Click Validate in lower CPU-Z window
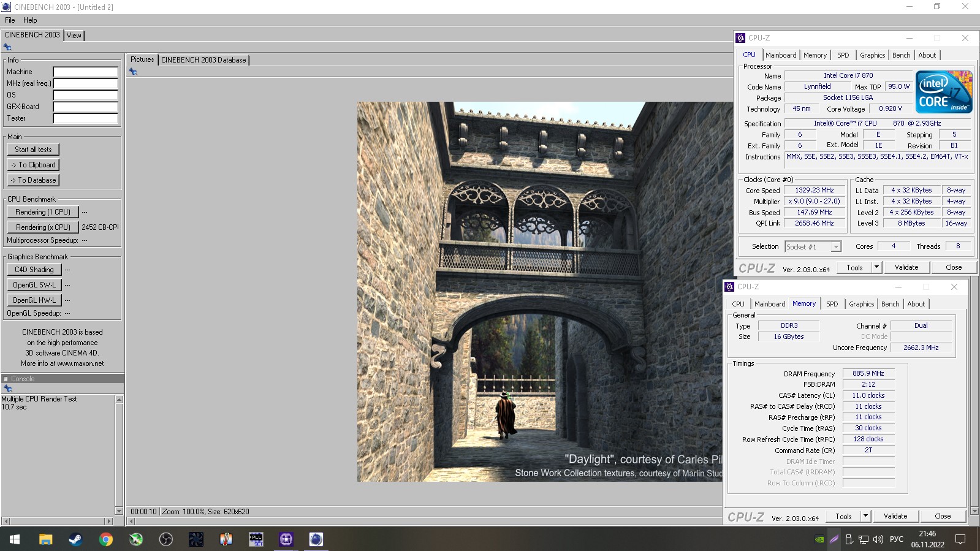Screen dimensions: 980x551 [895, 516]
